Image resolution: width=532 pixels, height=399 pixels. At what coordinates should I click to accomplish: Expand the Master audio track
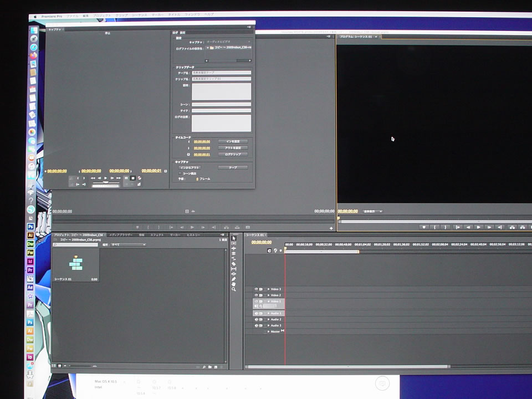269,331
